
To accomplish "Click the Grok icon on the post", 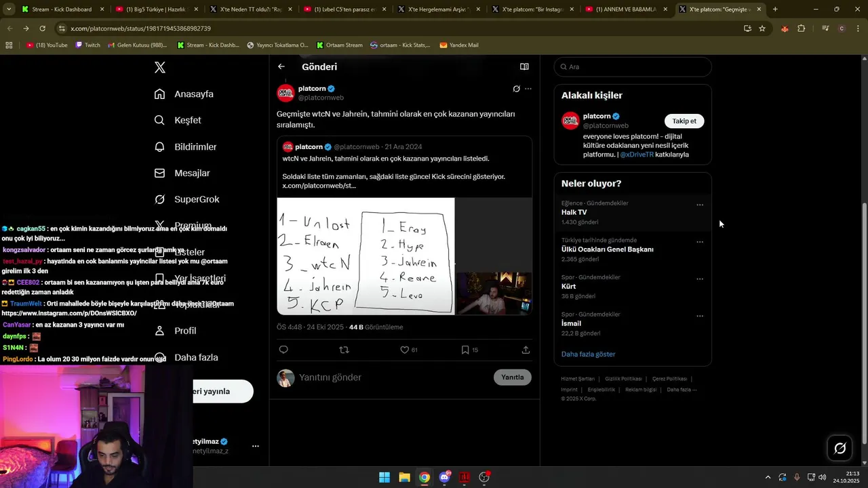I will [516, 89].
